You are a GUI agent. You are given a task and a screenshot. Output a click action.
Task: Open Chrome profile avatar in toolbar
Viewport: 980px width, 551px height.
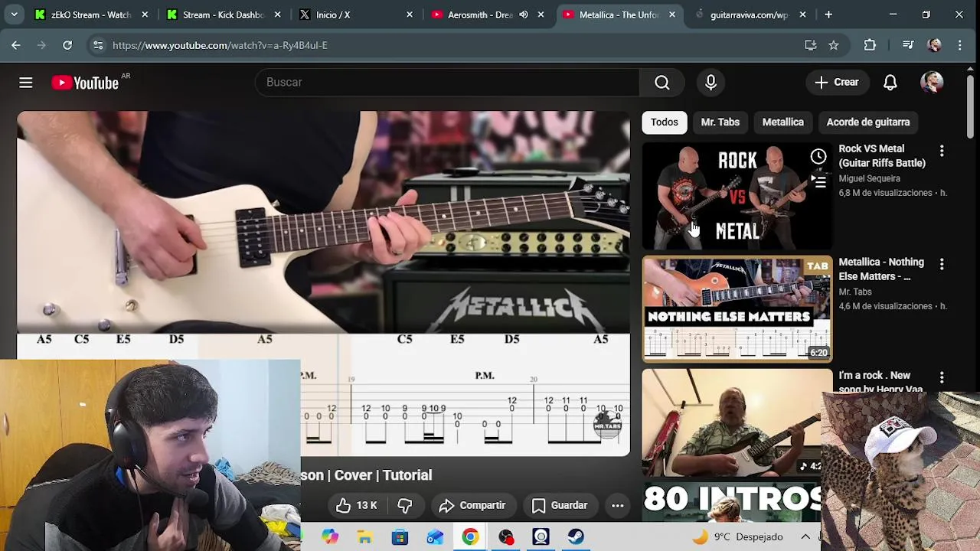(x=934, y=45)
